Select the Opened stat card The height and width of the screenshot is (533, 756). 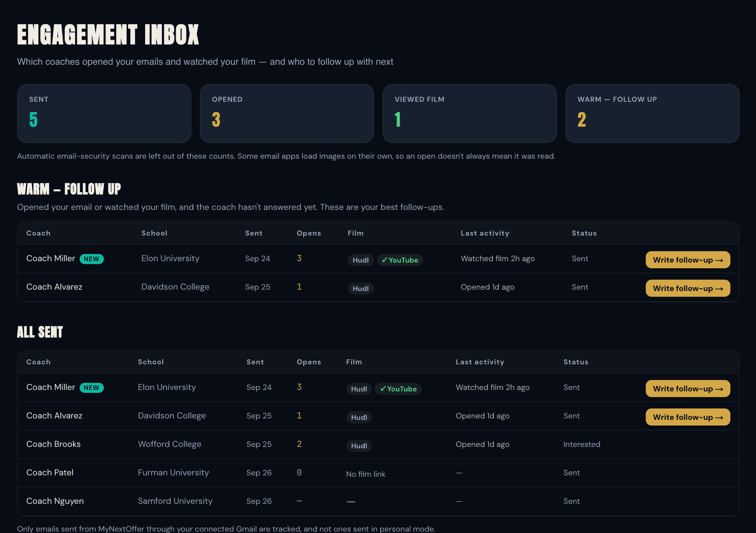[287, 114]
